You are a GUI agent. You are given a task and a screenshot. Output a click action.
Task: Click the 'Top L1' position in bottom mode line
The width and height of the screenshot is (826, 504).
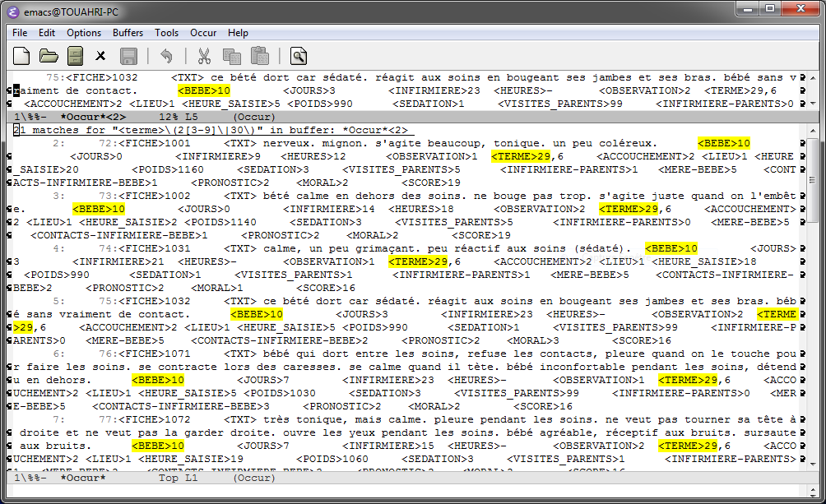(x=178, y=478)
